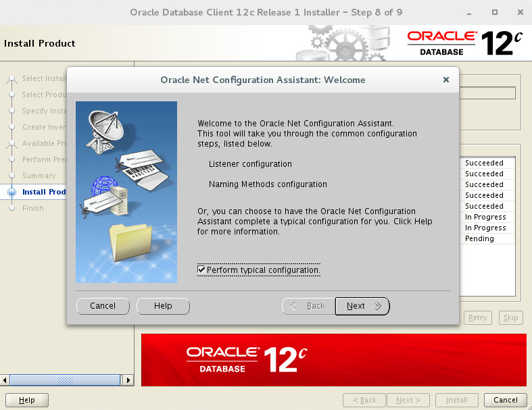Viewport: 532px width, 410px height.
Task: Maximize the installer window
Action: (495, 12)
